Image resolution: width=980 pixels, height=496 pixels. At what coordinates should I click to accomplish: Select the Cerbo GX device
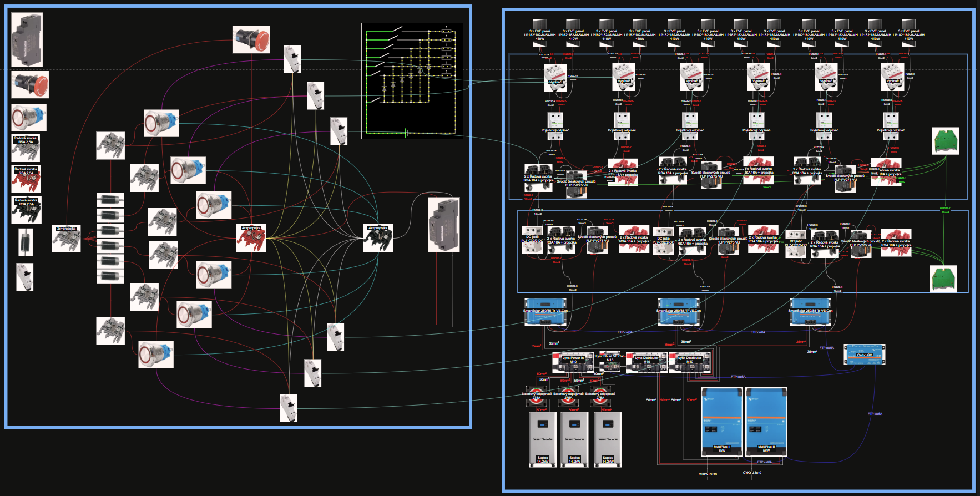click(x=865, y=354)
